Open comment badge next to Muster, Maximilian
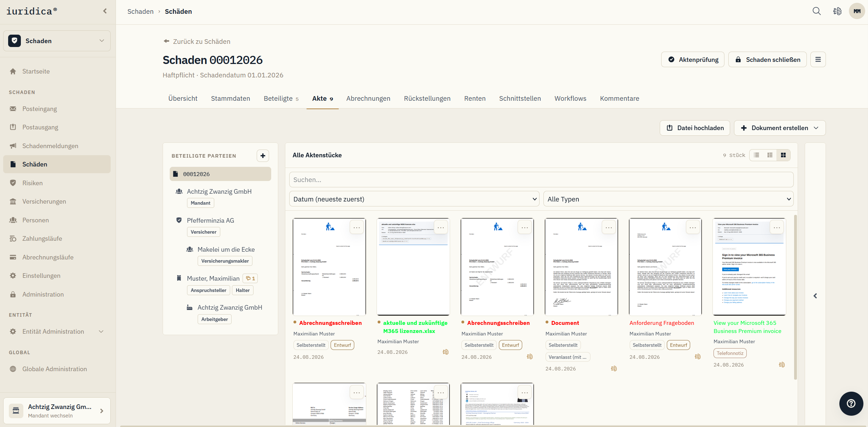The width and height of the screenshot is (868, 427). pos(250,279)
